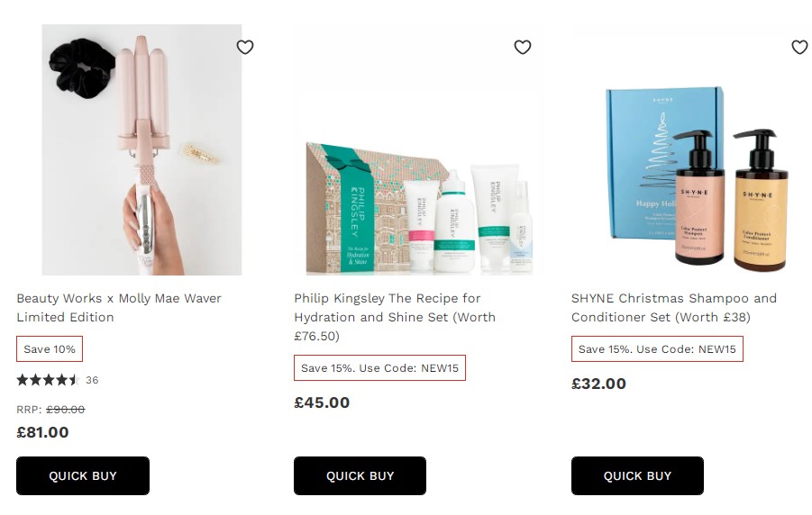Image resolution: width=812 pixels, height=515 pixels.
Task: Open Philip Kingsley Recipe for Hydration title link
Action: click(395, 317)
